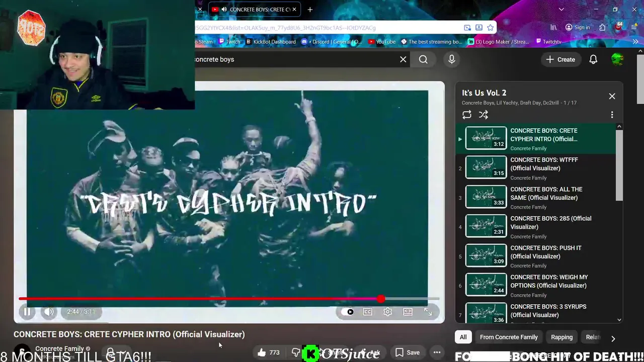The image size is (644, 362).
Task: Show more filter chips with right arrow
Action: pyautogui.click(x=613, y=338)
